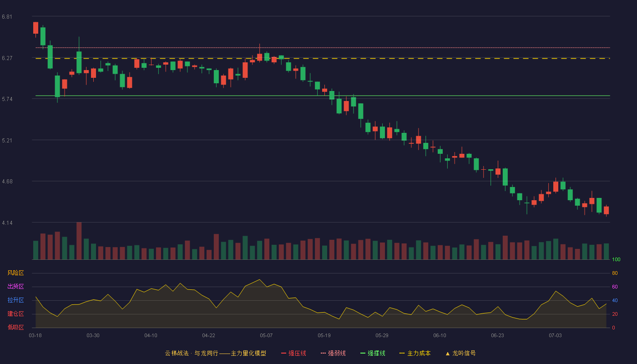Select the 拉升区 zone label
The height and width of the screenshot is (364, 637).
point(15,300)
